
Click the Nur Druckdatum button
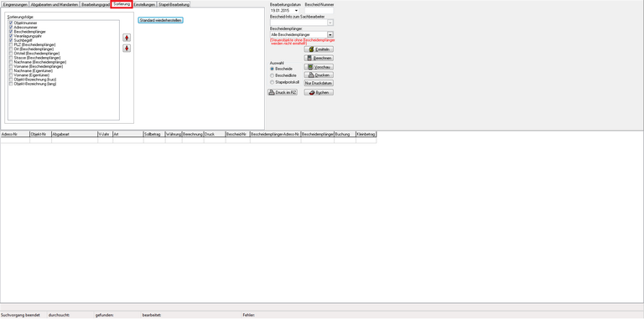coord(319,83)
